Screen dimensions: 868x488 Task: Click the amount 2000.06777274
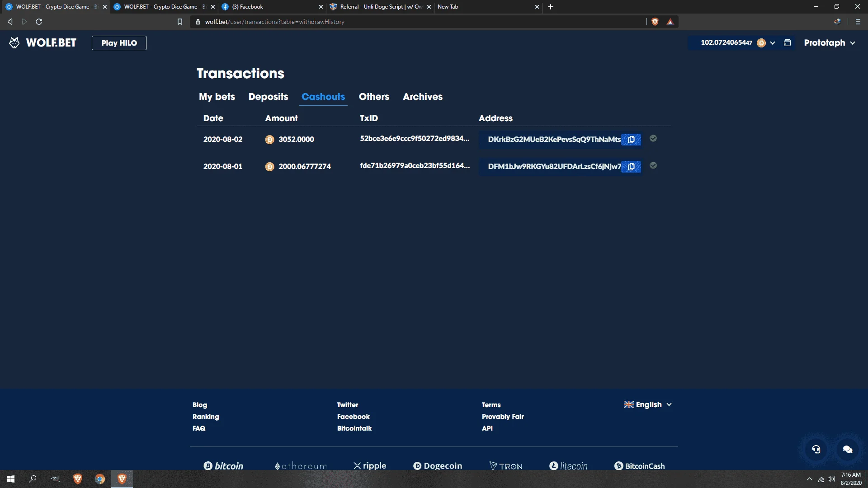pyautogui.click(x=305, y=167)
